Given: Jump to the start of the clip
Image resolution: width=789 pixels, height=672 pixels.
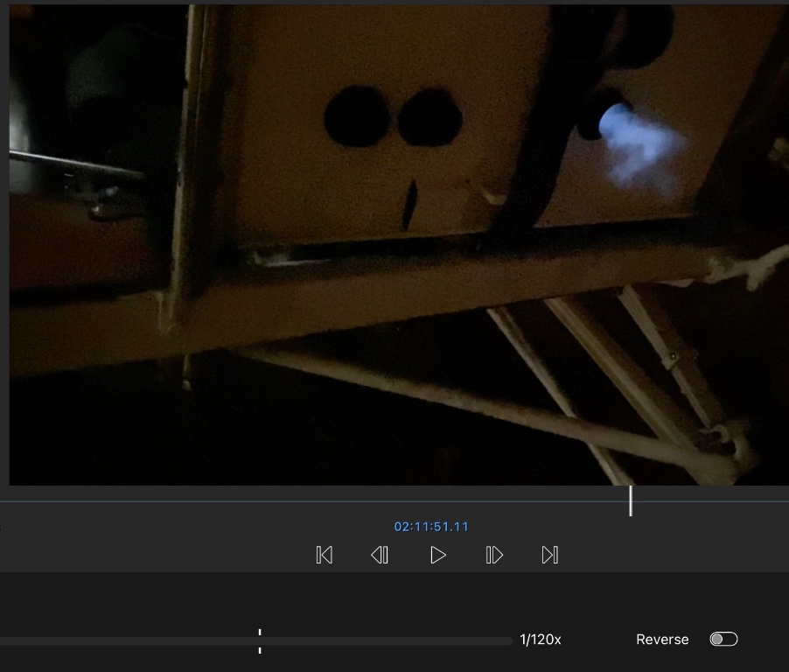Looking at the screenshot, I should (x=324, y=555).
